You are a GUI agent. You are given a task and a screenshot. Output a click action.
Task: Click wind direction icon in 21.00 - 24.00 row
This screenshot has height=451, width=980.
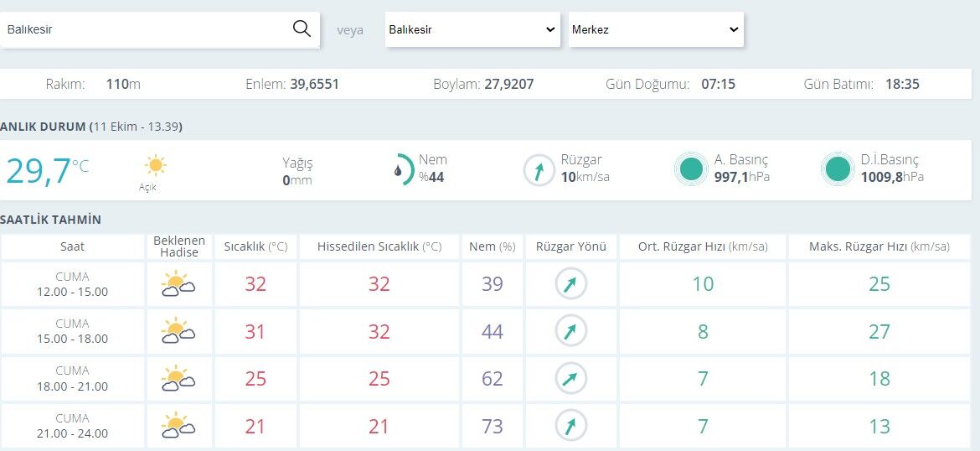[x=570, y=426]
